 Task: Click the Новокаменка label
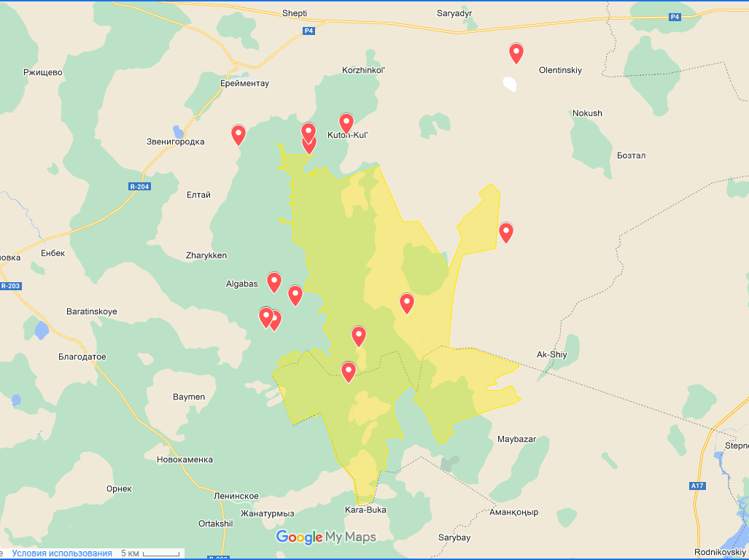pos(185,460)
